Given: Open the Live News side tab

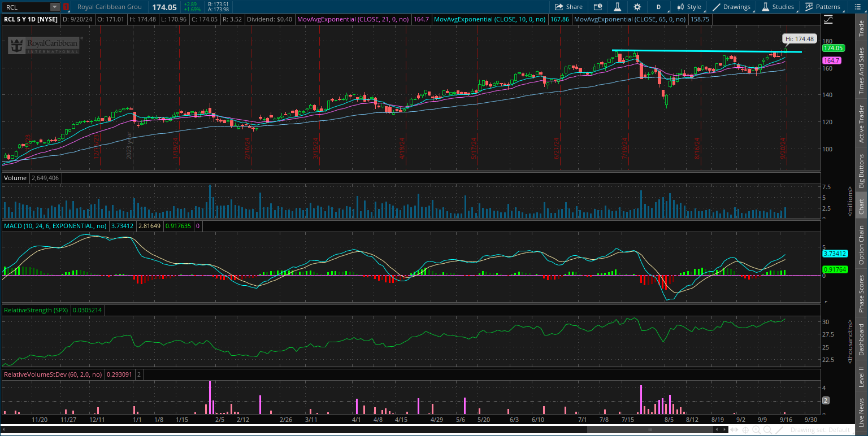Looking at the screenshot, I should [x=861, y=411].
